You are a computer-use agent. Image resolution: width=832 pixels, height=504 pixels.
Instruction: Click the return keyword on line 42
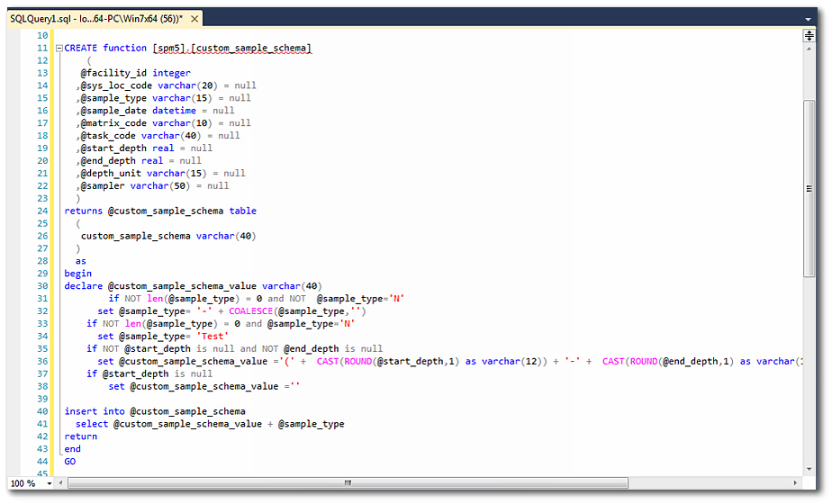click(80, 436)
